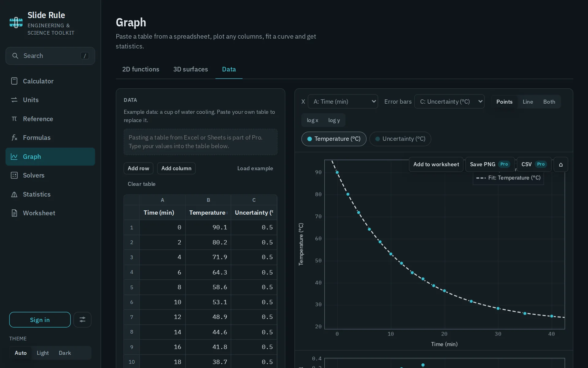Image resolution: width=588 pixels, height=368 pixels.
Task: Toggle the Uncertainty (°C) series chip
Action: [400, 139]
